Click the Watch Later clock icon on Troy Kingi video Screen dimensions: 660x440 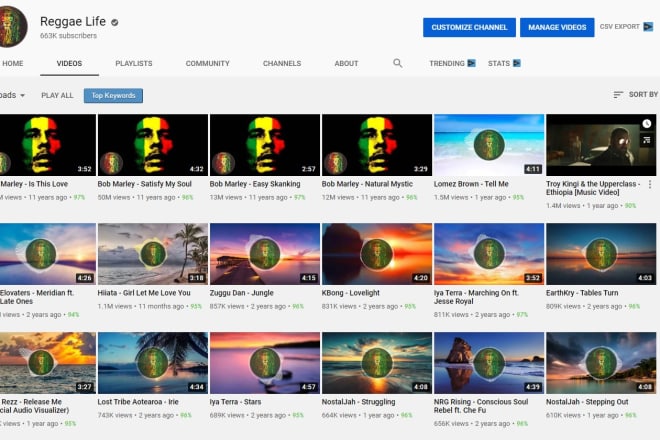point(647,125)
